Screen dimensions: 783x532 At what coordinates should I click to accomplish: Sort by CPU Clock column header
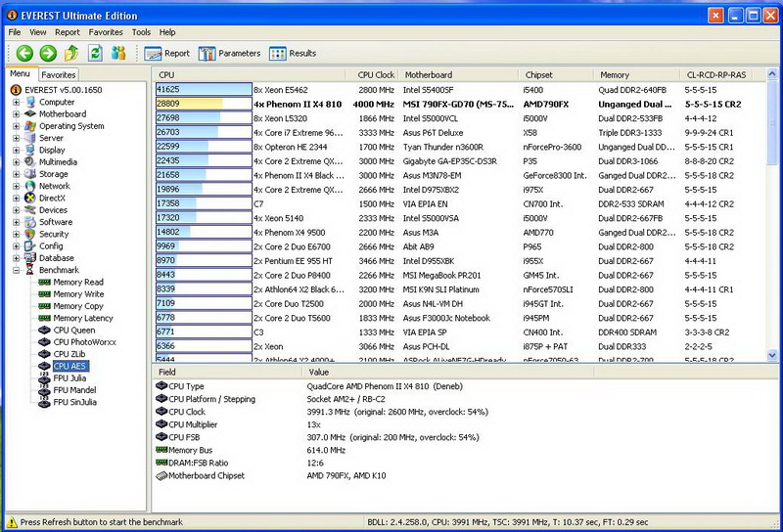click(x=372, y=75)
